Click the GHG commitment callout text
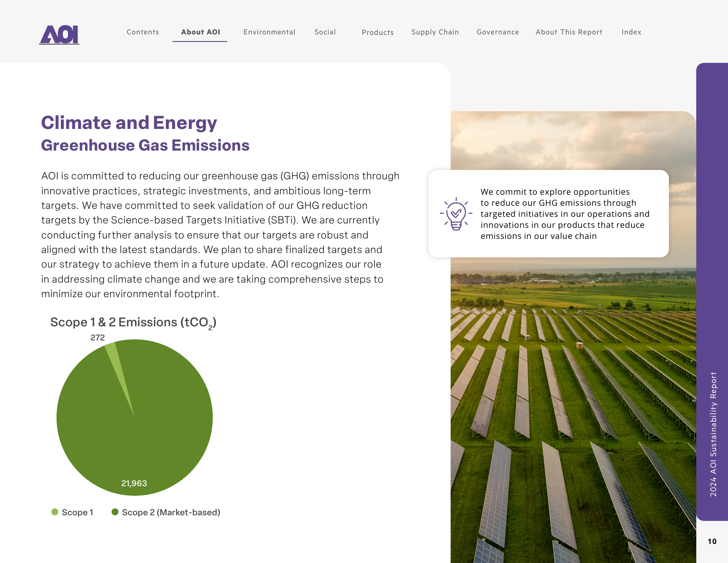The height and width of the screenshot is (563, 728). point(565,214)
